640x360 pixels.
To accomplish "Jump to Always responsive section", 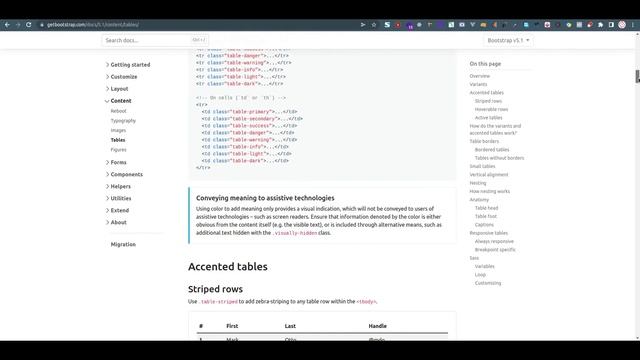I will (494, 242).
